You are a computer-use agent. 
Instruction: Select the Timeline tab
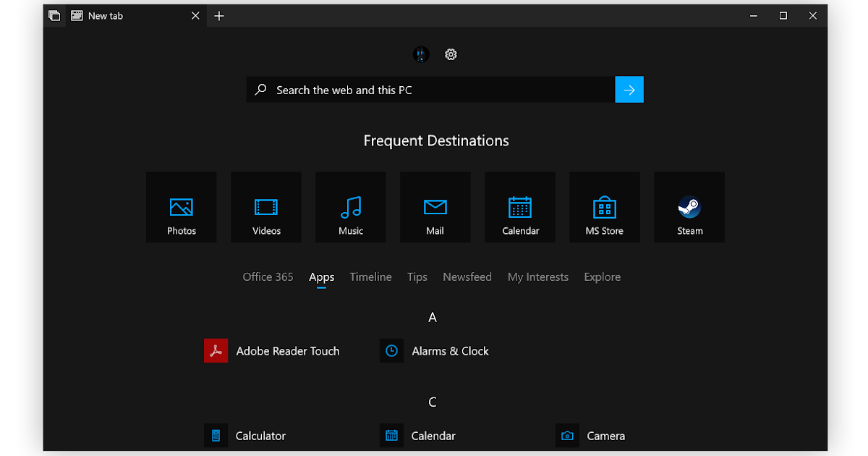[370, 276]
